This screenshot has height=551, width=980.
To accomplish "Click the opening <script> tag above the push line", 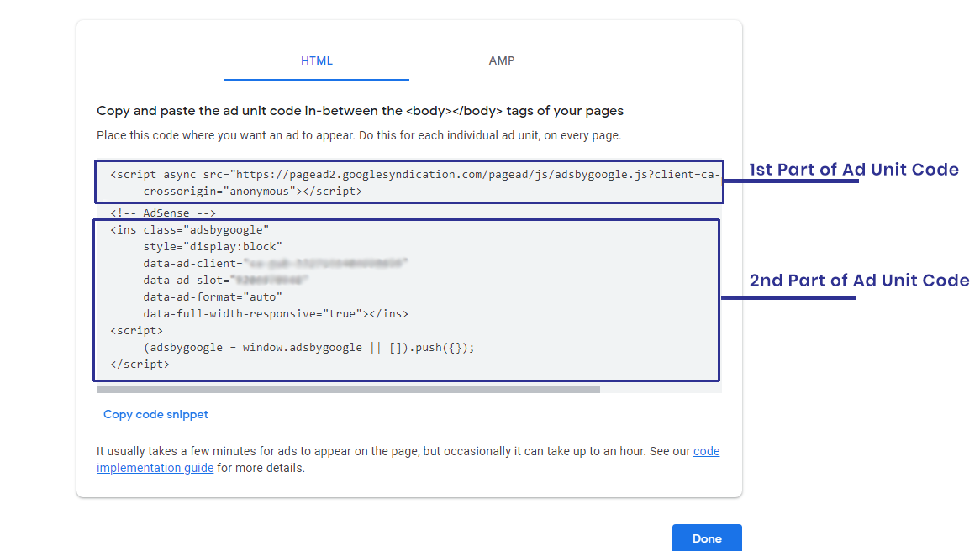I will tap(136, 330).
